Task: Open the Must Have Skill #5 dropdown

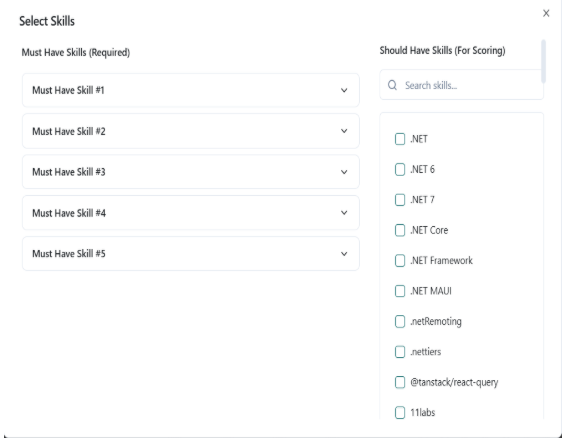Action: 191,254
